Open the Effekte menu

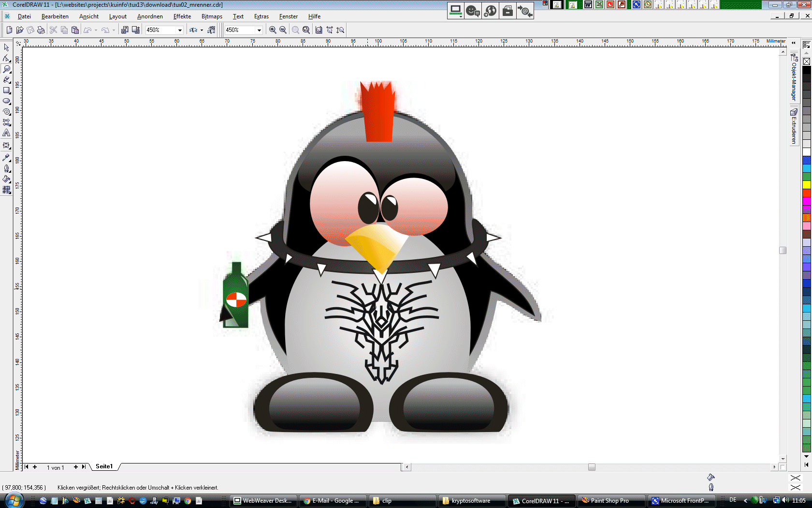pos(182,16)
